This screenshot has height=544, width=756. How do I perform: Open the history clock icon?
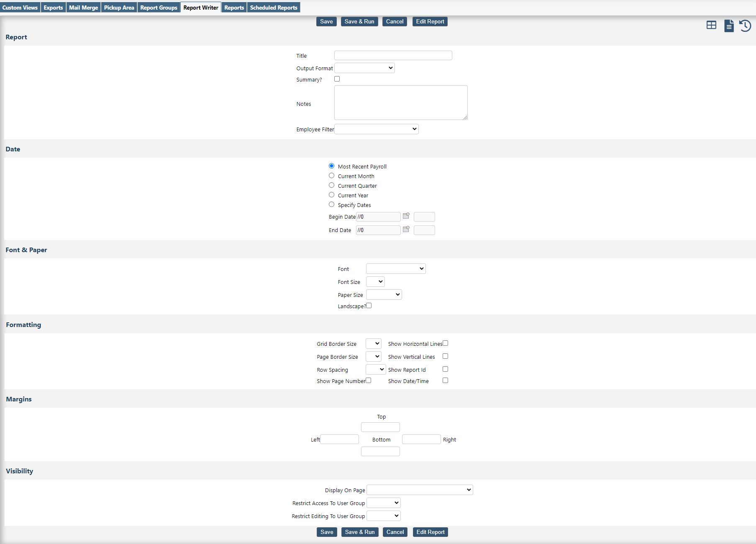point(745,26)
